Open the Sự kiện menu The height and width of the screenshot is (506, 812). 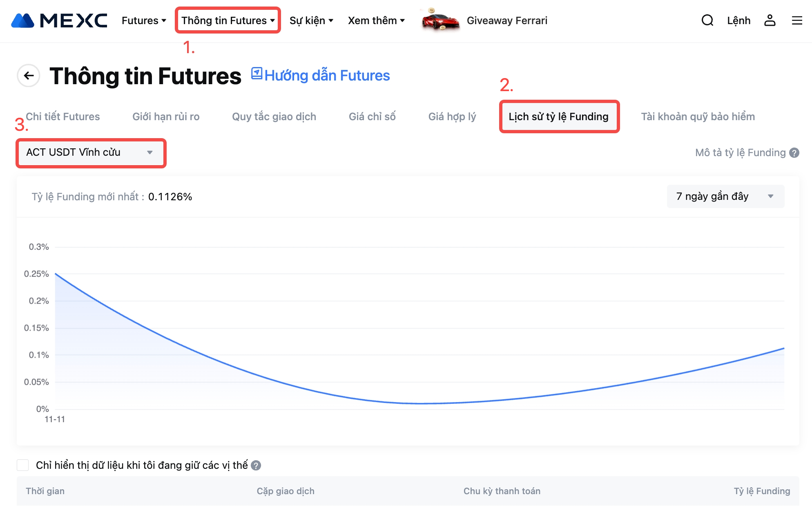pyautogui.click(x=311, y=20)
